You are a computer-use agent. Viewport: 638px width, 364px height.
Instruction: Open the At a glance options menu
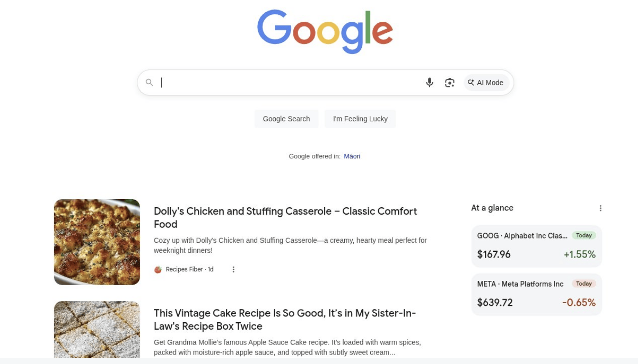(600, 208)
